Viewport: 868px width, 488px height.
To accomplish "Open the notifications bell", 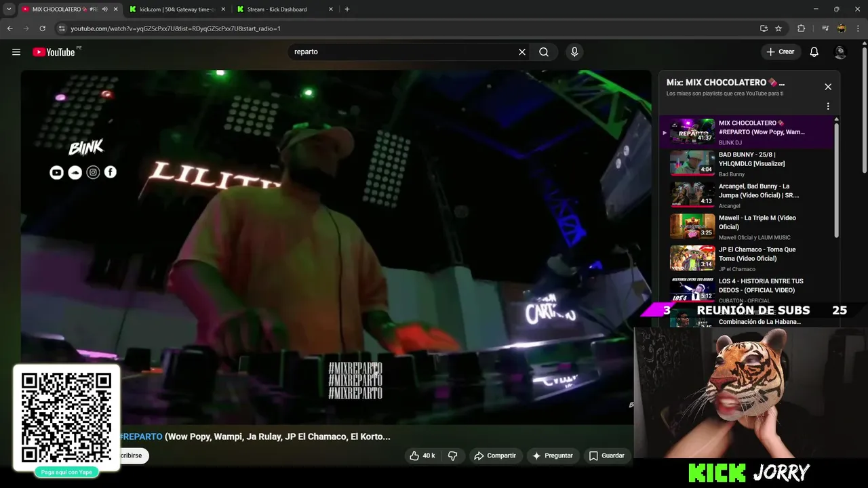I will (814, 52).
